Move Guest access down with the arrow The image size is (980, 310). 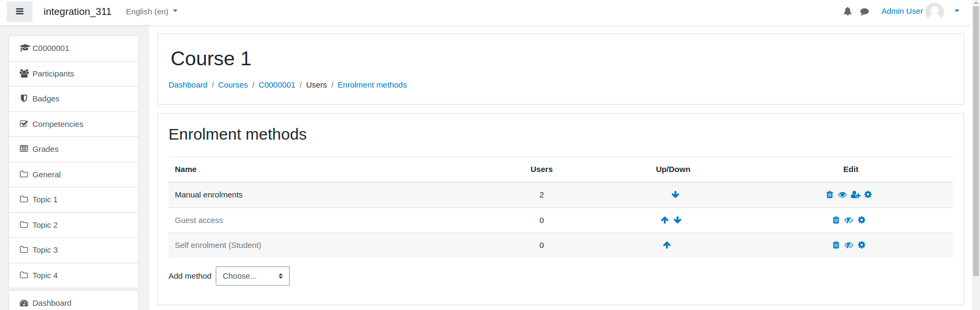coord(678,220)
